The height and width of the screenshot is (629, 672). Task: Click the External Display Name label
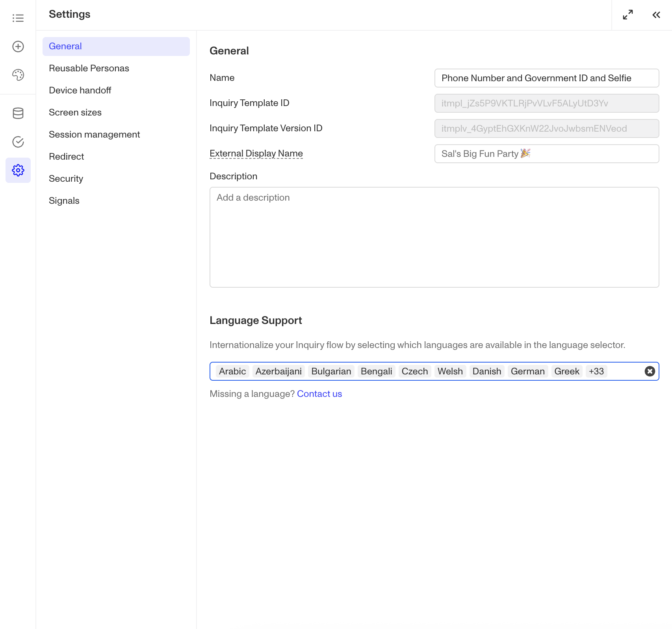[x=256, y=153]
